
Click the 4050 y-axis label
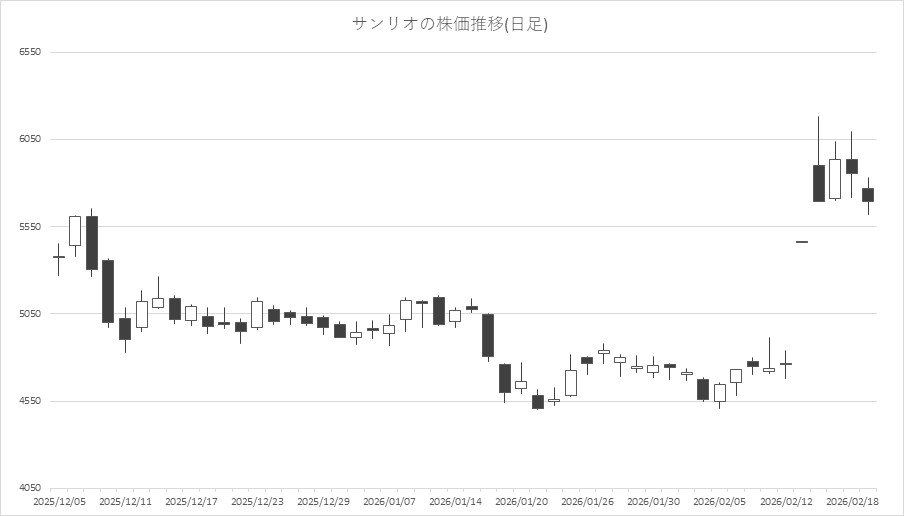click(29, 489)
